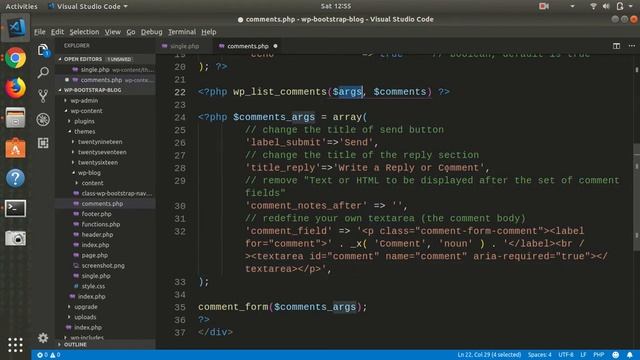This screenshot has width=640, height=360.
Task: Open the Go menu
Action: [x=131, y=32]
